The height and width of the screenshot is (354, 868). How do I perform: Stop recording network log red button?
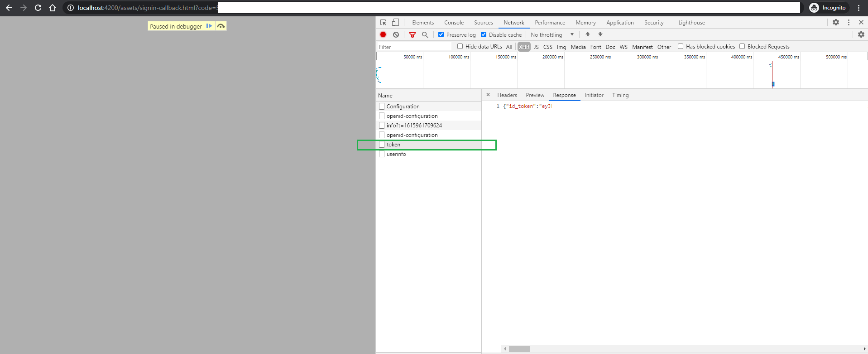point(383,34)
